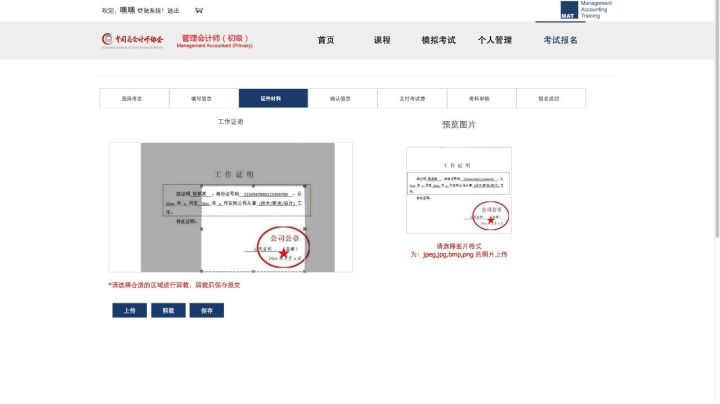
Task: Select 考试报名 in the navigation bar
Action: (x=560, y=40)
